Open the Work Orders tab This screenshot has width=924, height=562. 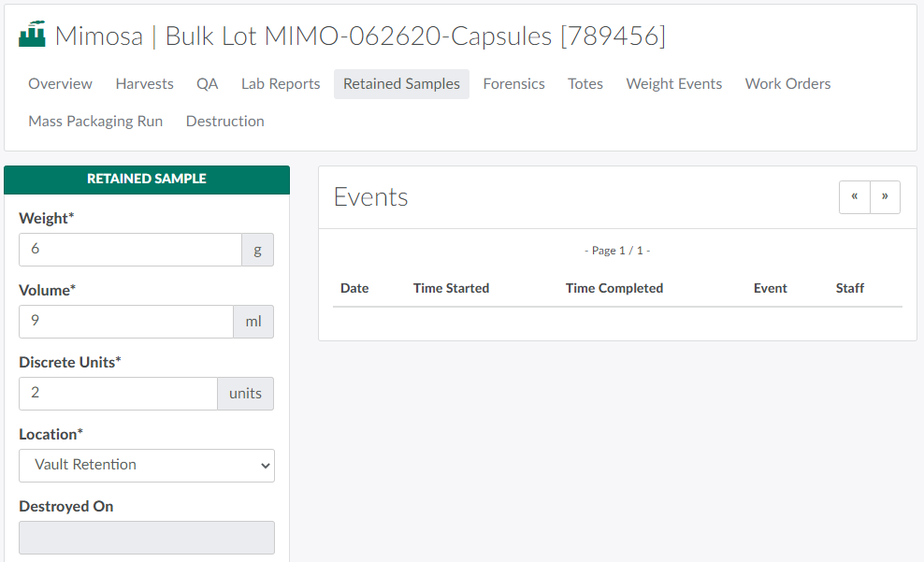pos(787,84)
